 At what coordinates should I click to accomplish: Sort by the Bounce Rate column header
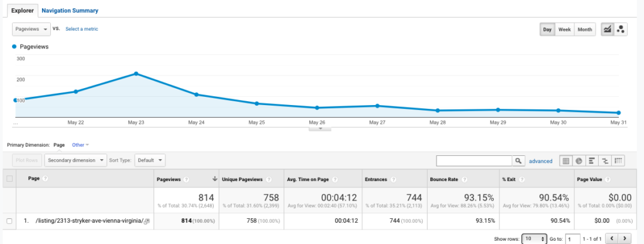445,179
